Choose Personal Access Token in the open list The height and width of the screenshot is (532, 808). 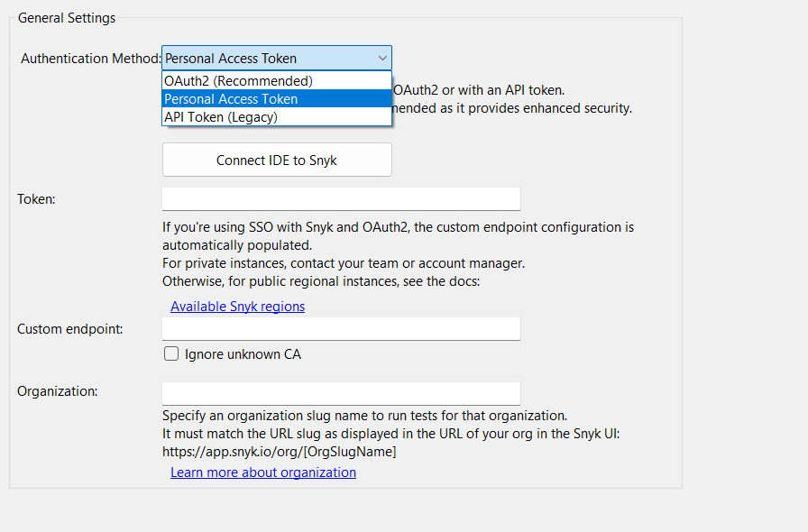coord(231,99)
